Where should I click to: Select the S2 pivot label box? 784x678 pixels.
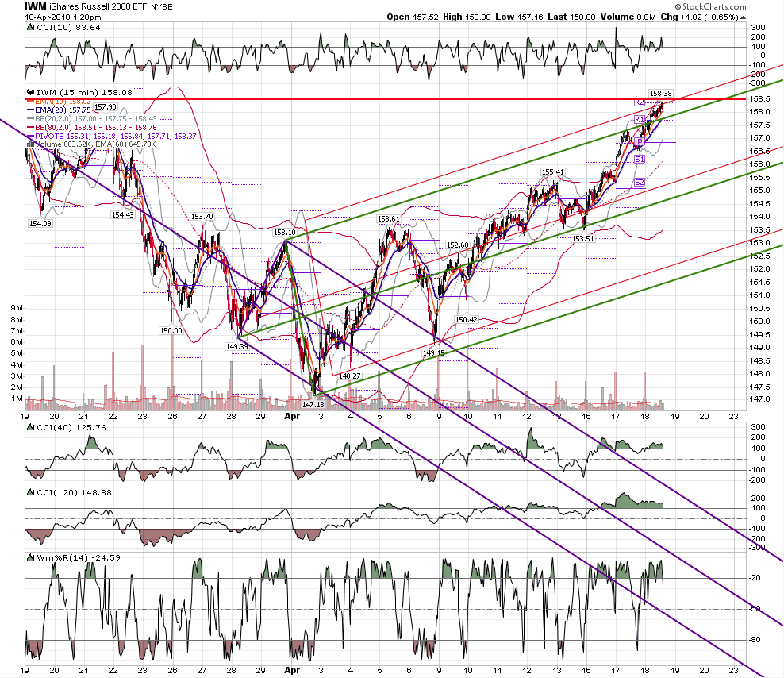click(x=640, y=182)
